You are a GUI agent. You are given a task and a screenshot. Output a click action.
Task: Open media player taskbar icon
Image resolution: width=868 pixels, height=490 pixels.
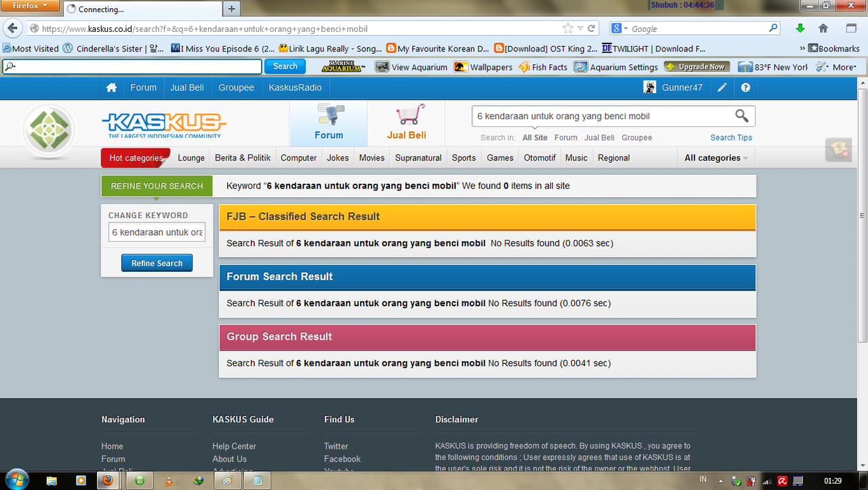pos(81,481)
